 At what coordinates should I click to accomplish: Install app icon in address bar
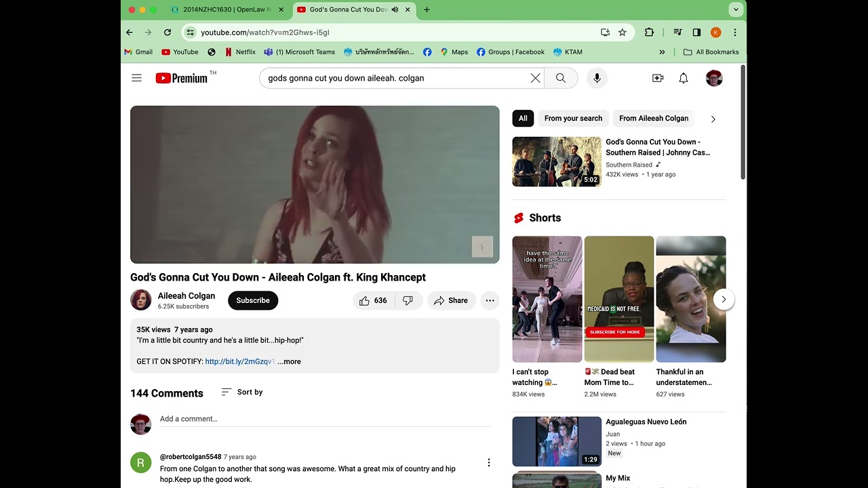(x=605, y=32)
